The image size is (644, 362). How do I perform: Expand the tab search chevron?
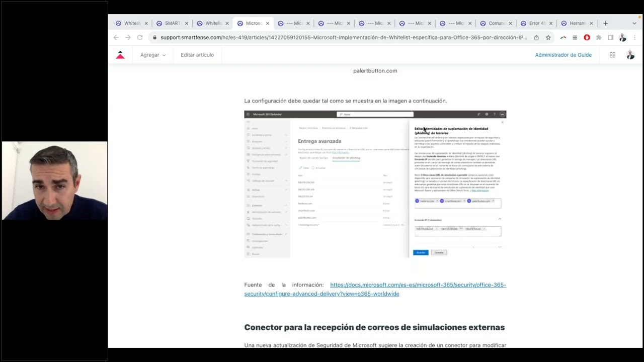pyautogui.click(x=634, y=23)
